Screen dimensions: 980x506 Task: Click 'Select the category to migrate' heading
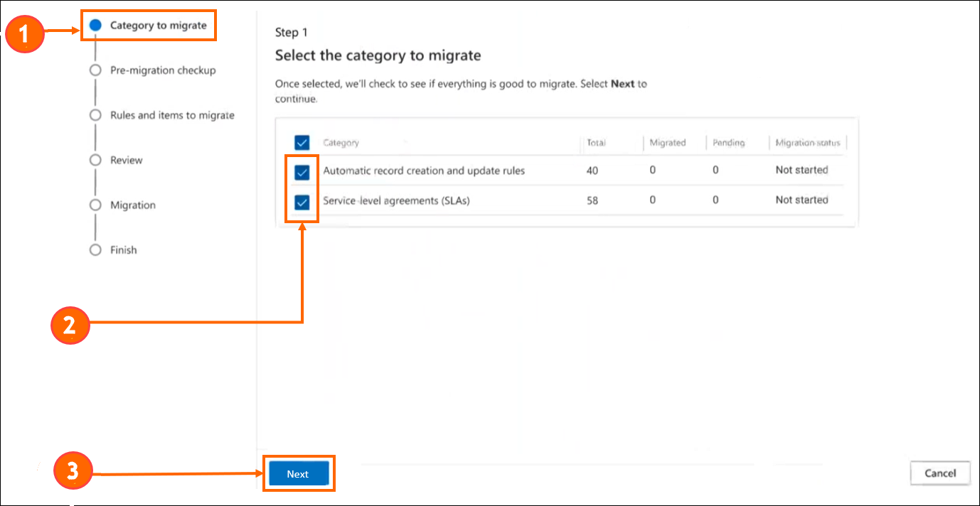point(378,55)
